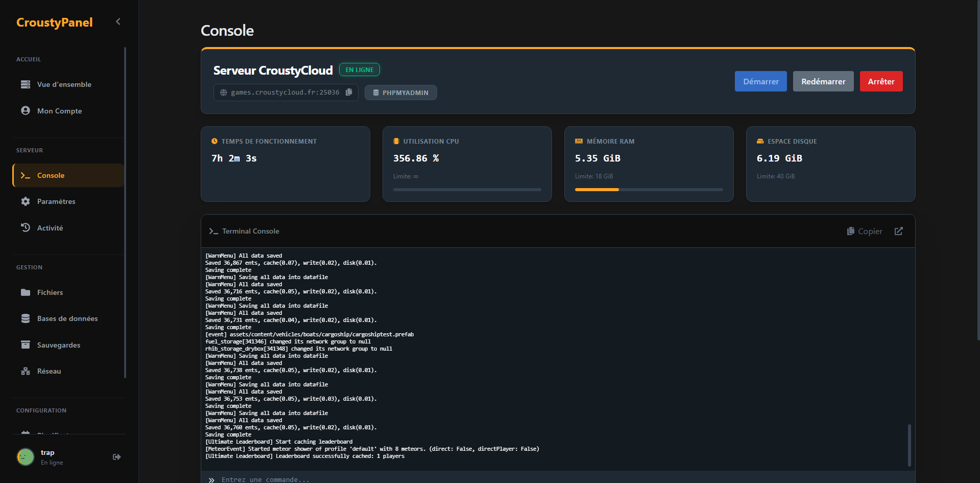The height and width of the screenshot is (483, 980).
Task: Click the Console prompt icon in sidebar
Action: [26, 175]
